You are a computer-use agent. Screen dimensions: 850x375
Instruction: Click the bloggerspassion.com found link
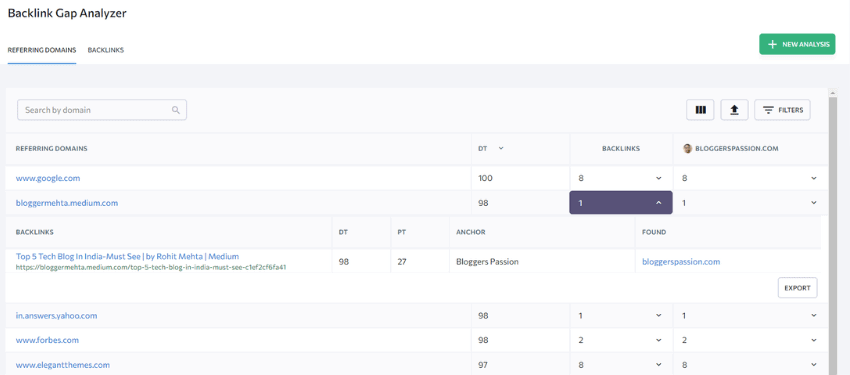coord(681,262)
